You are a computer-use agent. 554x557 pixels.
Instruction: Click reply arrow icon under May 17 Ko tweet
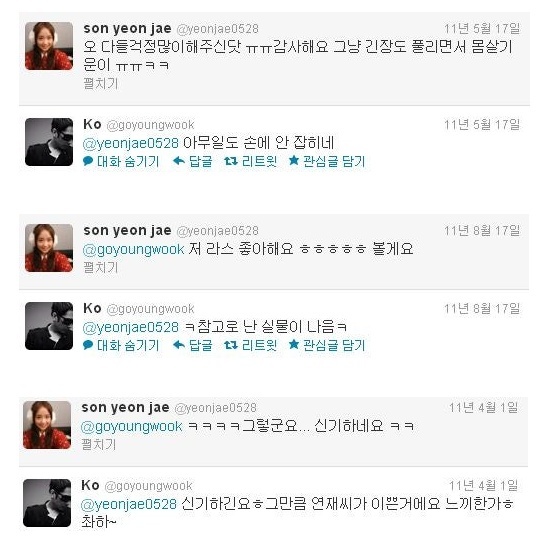(179, 162)
